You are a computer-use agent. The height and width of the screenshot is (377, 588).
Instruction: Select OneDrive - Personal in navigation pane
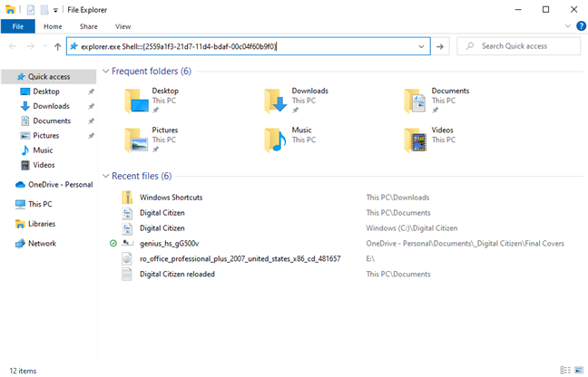54,185
